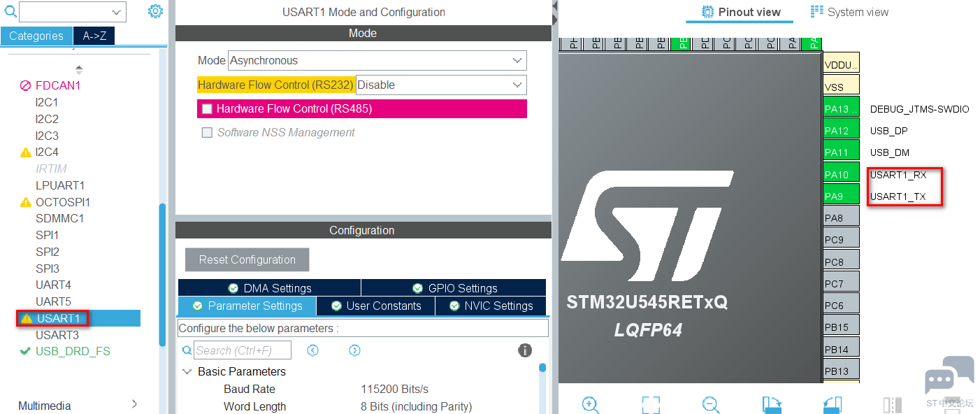This screenshot has height=414, width=980.
Task: Switch to Pinout view
Action: [x=740, y=12]
